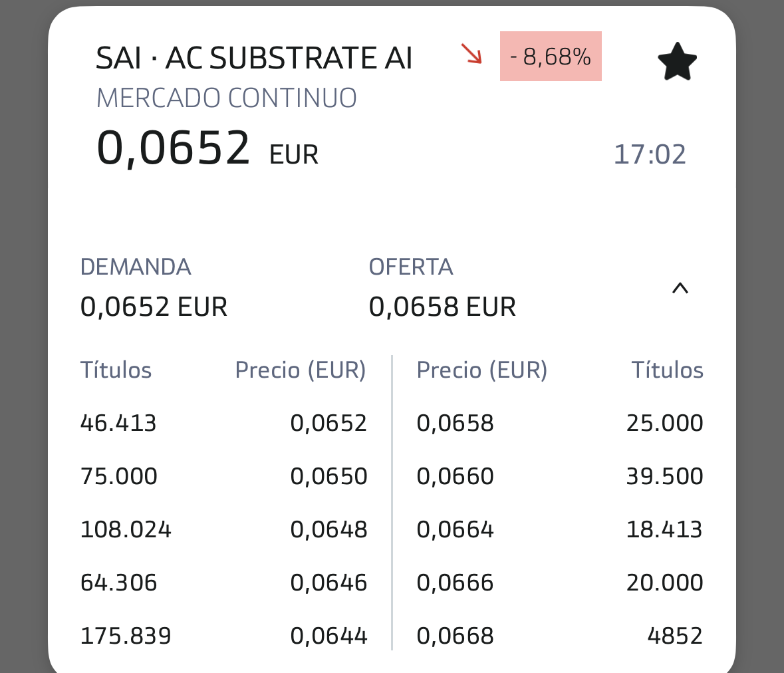
Task: Click the -8,68% change badge
Action: 551,57
